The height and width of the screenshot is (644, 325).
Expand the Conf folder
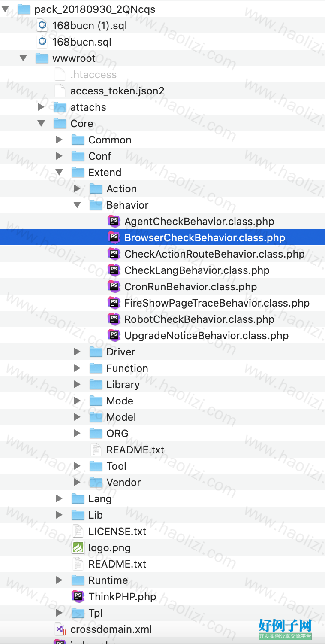click(x=59, y=156)
